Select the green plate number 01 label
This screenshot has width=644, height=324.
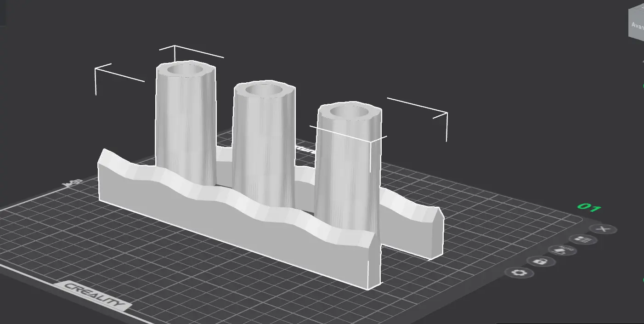589,208
